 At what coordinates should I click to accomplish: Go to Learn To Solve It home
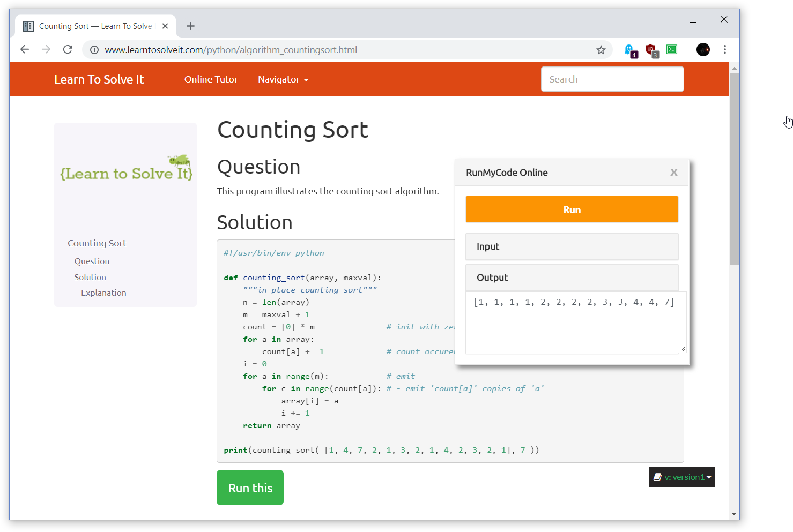99,79
